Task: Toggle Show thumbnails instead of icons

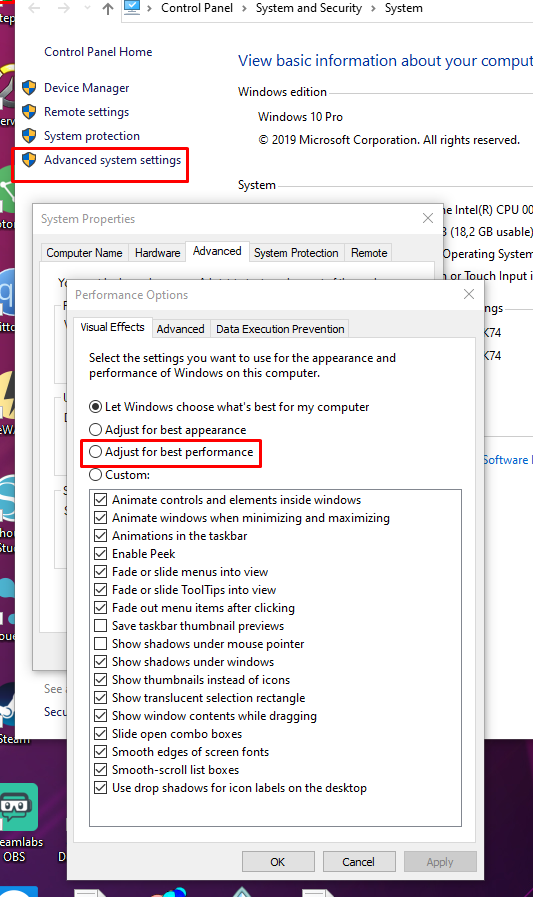Action: 101,680
